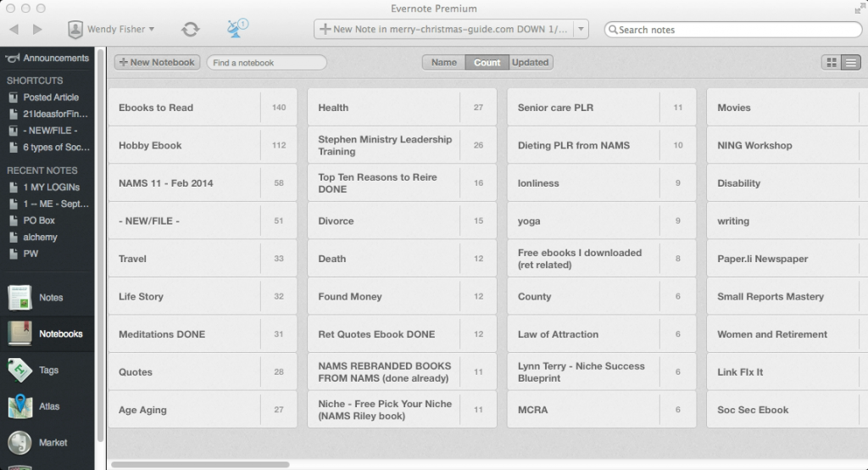
Task: Open recent note 1 -- ME - Sept
Action: coord(48,204)
